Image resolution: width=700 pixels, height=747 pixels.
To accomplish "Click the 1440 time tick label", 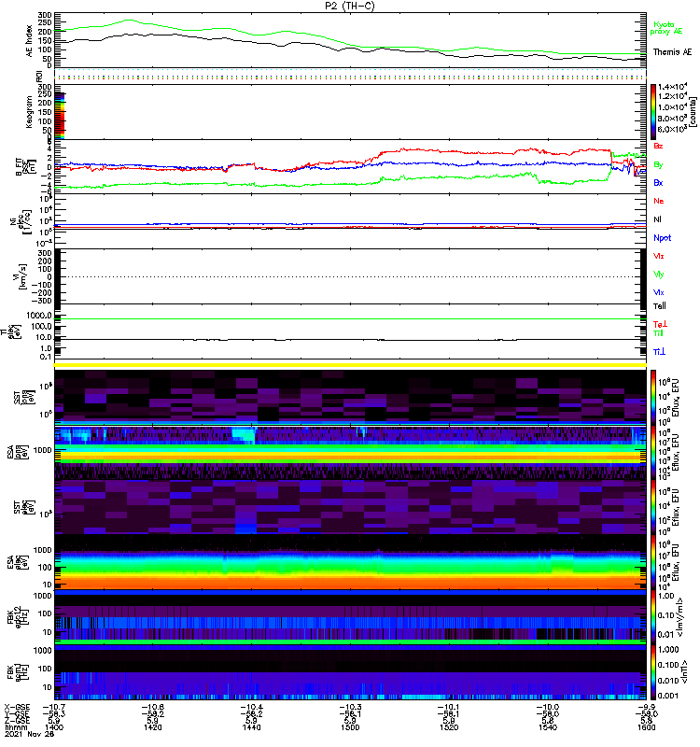I will pos(251,727).
